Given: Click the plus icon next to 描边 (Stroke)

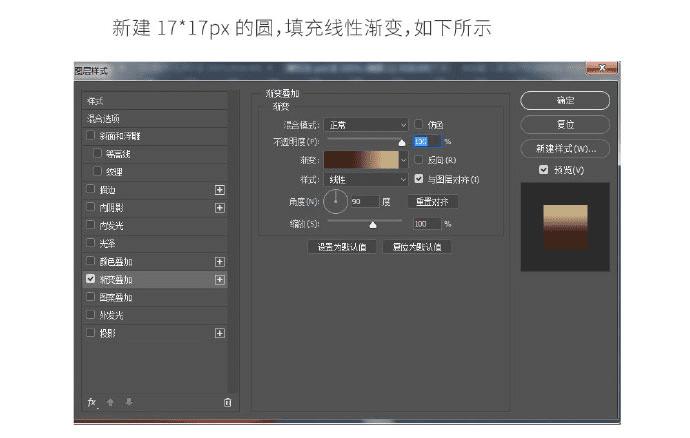Looking at the screenshot, I should coord(220,190).
